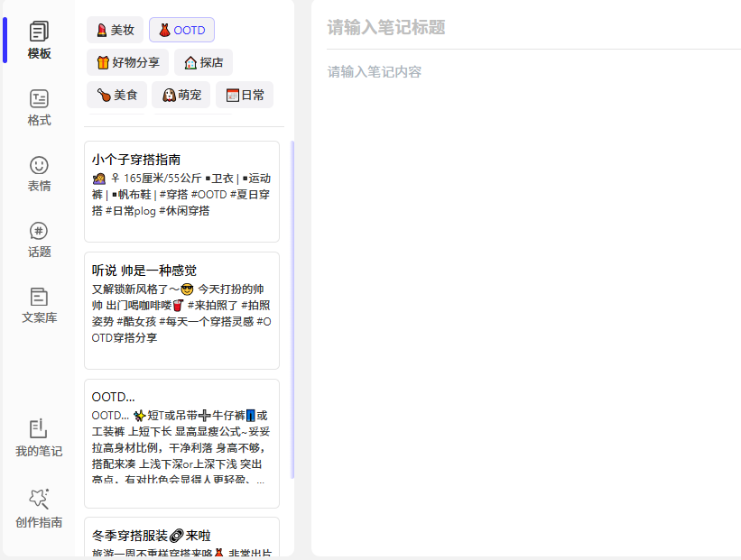741x560 pixels.
Task: Apply the 小个子穿搭指南 template card
Action: coord(181,191)
